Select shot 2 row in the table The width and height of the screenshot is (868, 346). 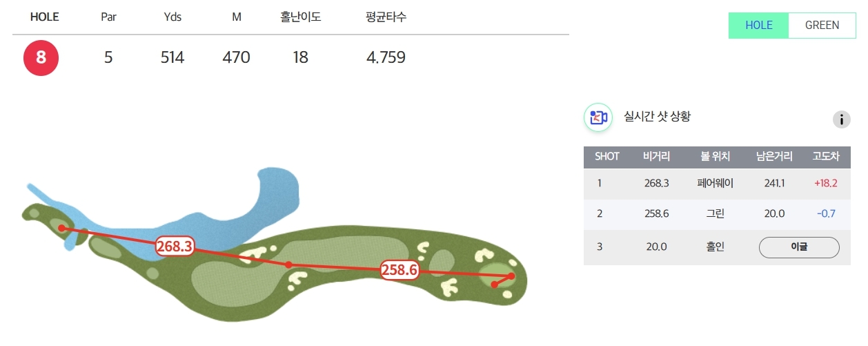pos(712,213)
